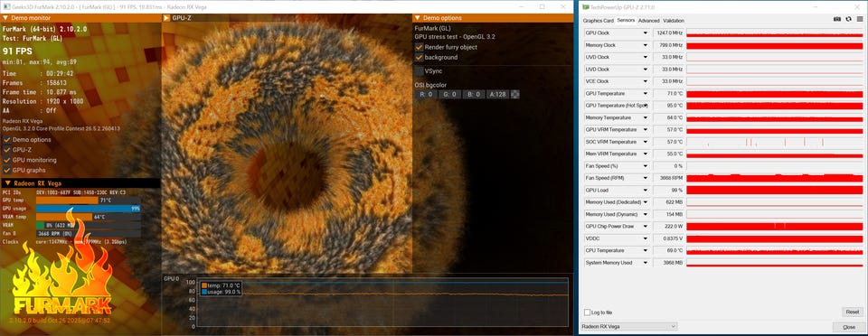
Task: Click the GPU usage 99% bar
Action: [88, 209]
